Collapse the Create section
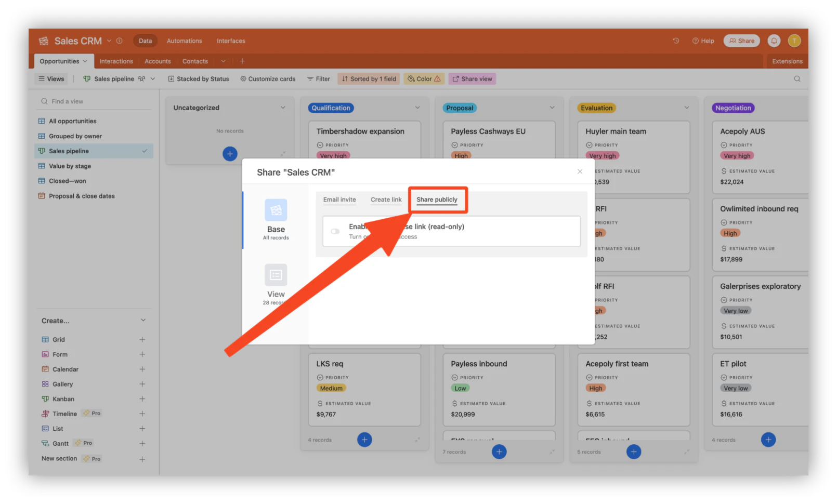This screenshot has width=837, height=504. point(143,321)
